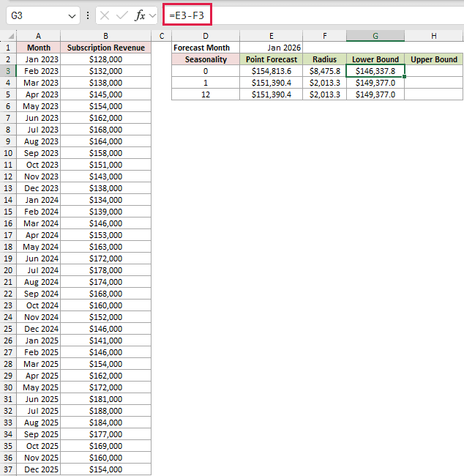
Task: Click the $154,813.6 point forecast cell
Action: coord(272,71)
